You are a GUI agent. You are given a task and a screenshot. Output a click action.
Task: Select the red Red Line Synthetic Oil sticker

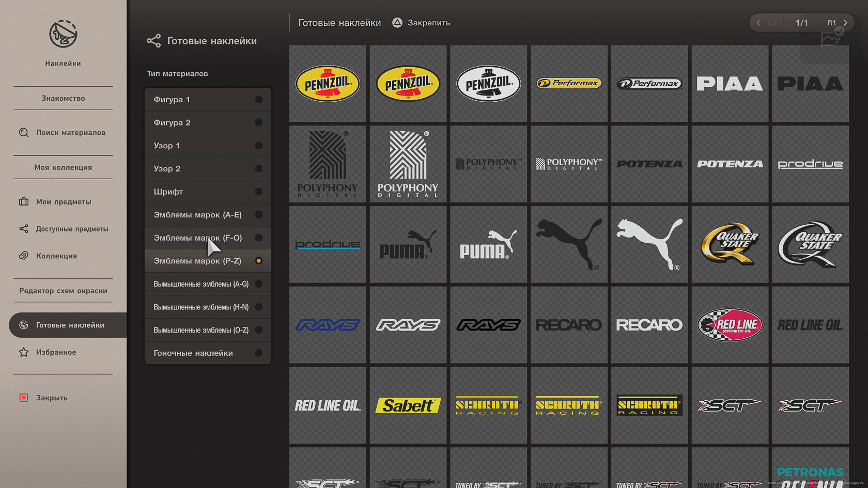(x=730, y=325)
